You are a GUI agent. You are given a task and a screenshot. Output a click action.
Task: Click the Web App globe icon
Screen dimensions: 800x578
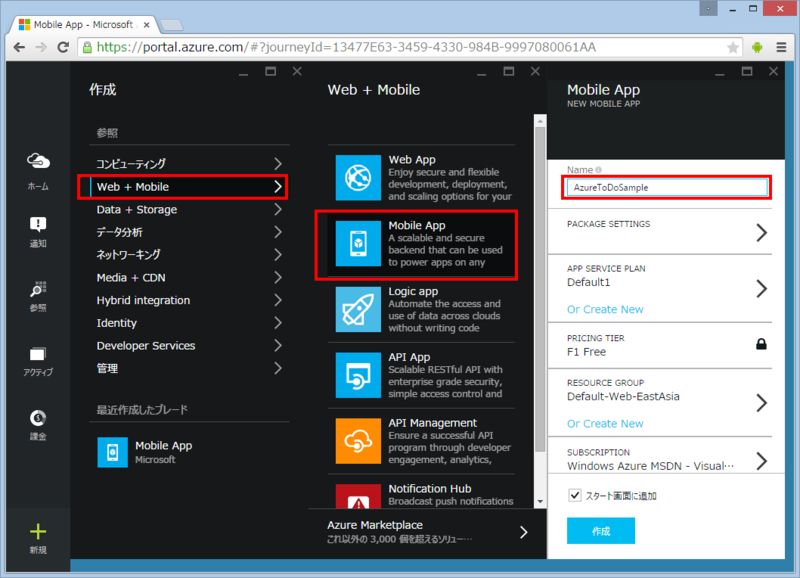click(x=358, y=178)
